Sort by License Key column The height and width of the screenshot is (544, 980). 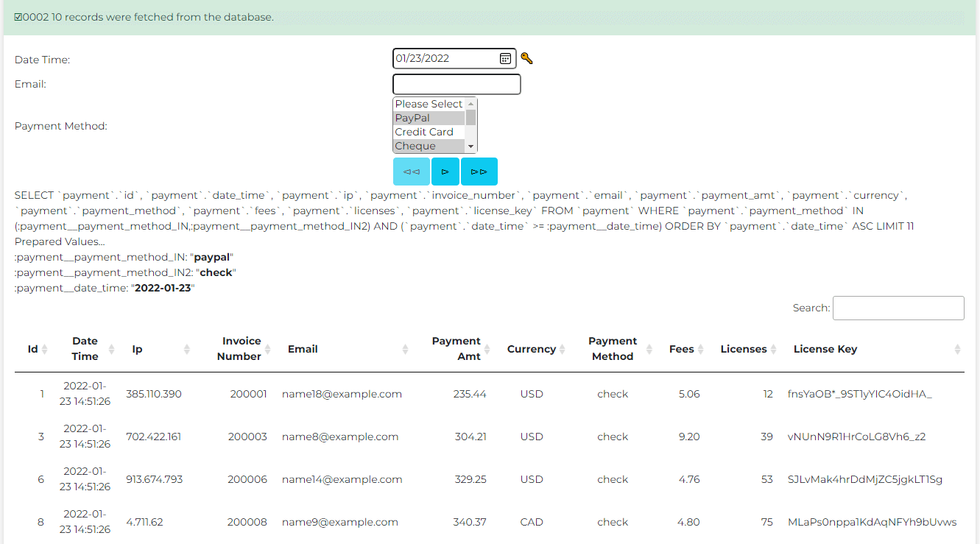click(825, 349)
